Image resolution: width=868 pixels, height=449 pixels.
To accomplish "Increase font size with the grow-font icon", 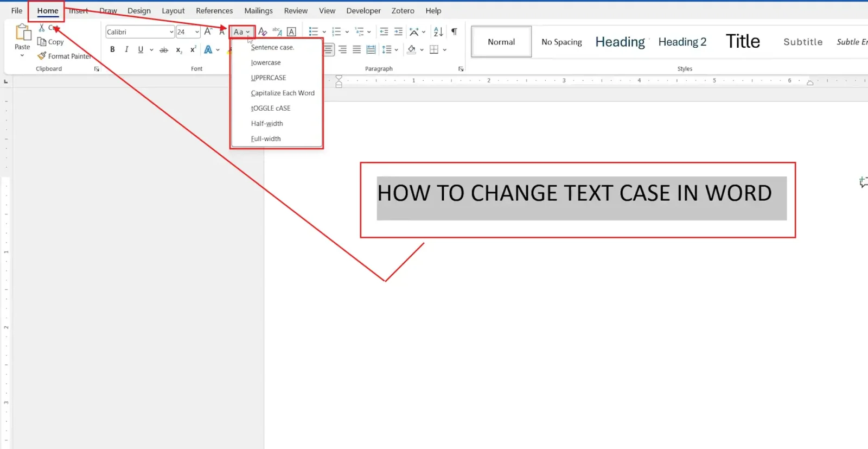I will (208, 32).
